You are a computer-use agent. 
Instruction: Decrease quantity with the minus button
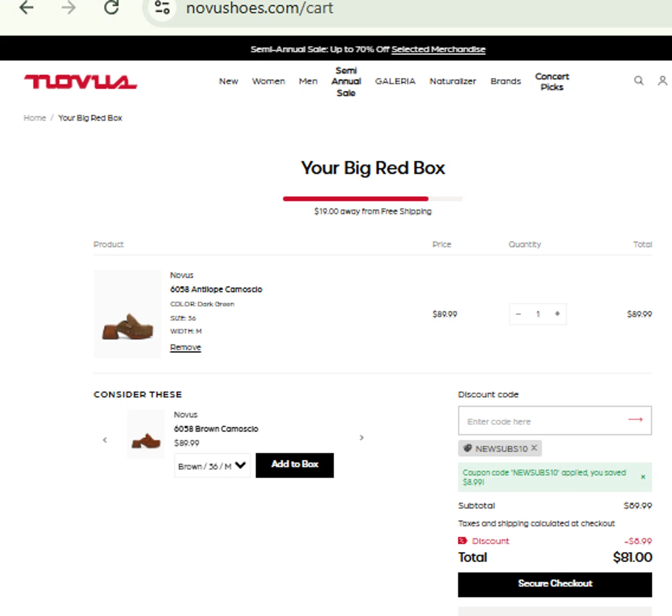pos(518,314)
